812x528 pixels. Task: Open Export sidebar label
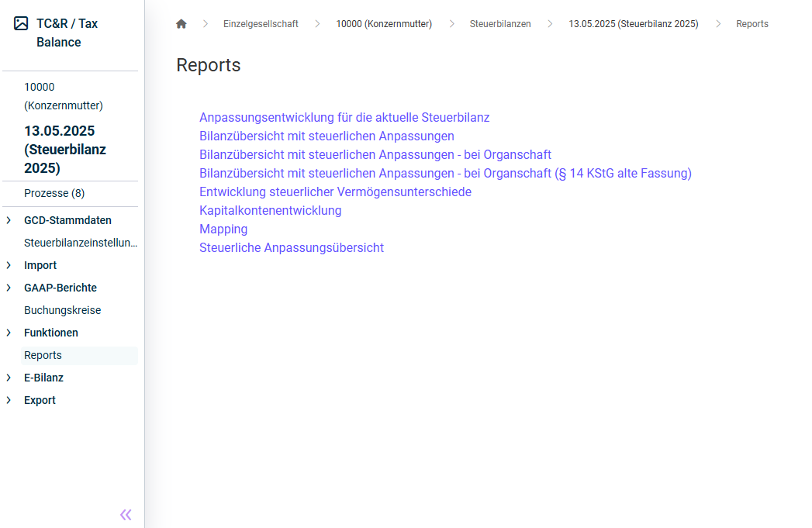tap(40, 401)
